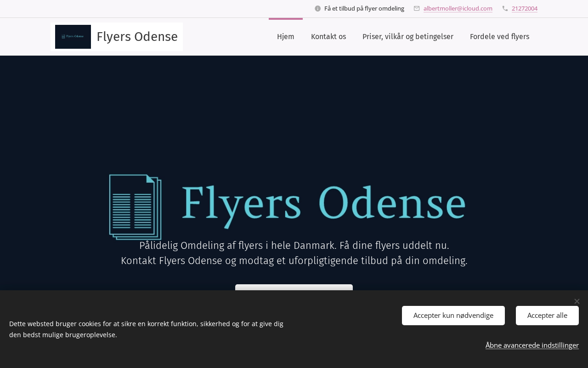588x368 pixels.
Task: Click the info icon in top bar
Action: pos(317,9)
